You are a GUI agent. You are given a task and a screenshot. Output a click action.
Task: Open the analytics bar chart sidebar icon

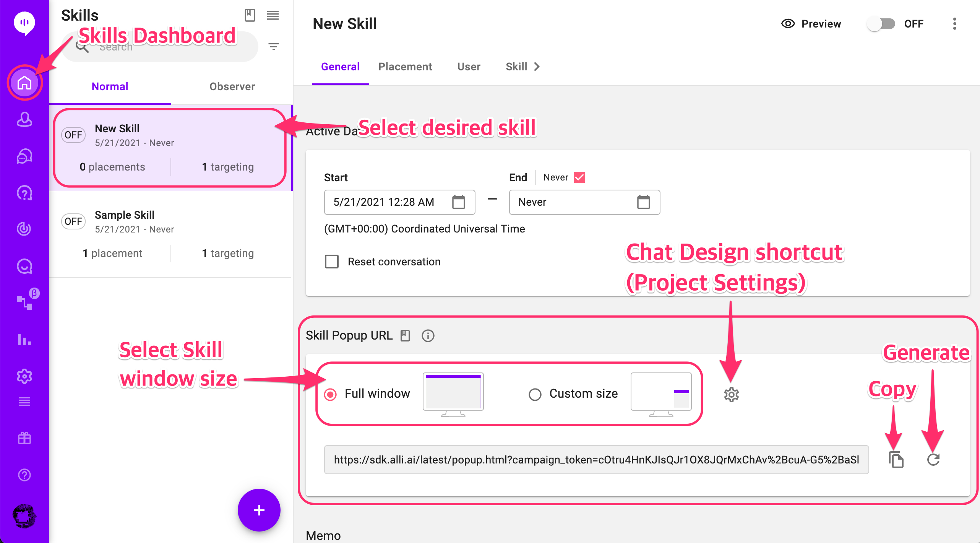tap(24, 340)
